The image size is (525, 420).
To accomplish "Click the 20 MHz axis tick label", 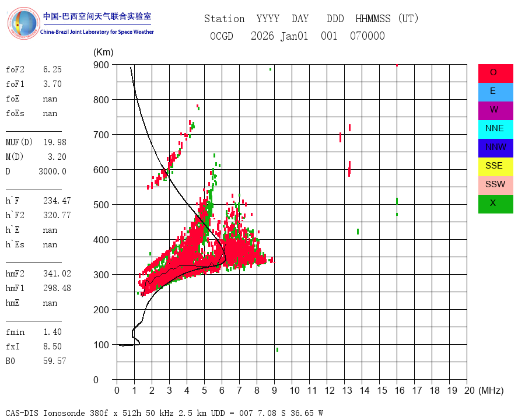I will click(x=470, y=390).
